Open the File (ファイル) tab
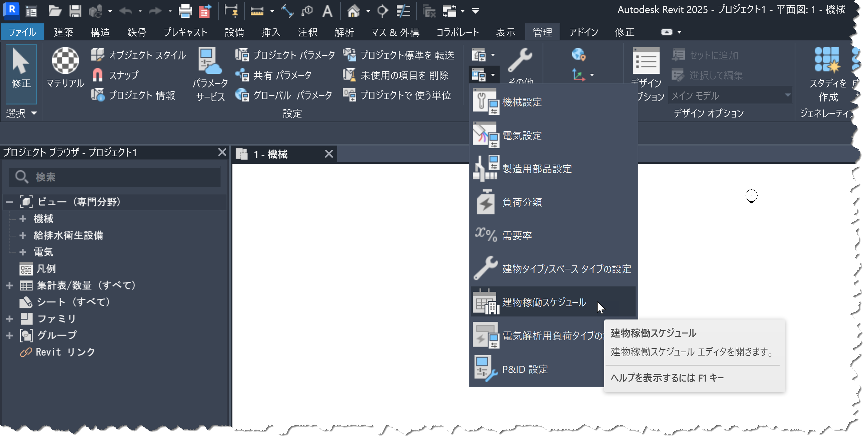This screenshot has height=441, width=868. point(22,32)
